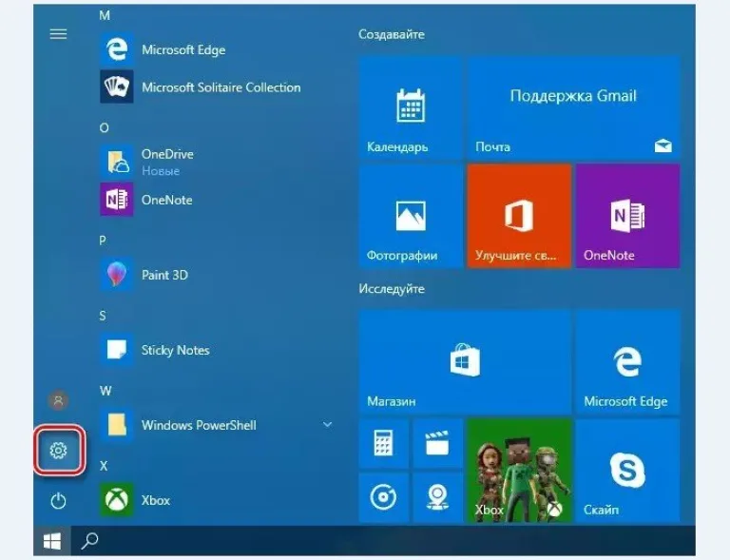Click the Создавайте group title

click(x=392, y=34)
